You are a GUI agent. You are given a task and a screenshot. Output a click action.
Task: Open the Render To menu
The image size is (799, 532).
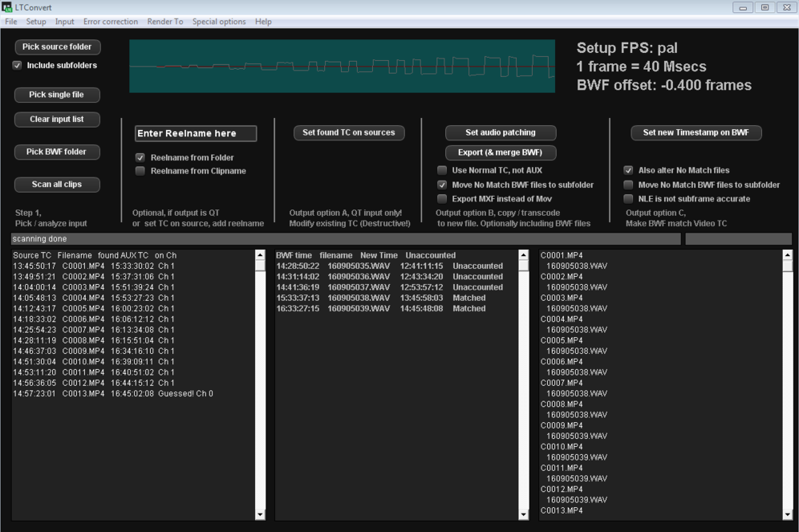point(164,22)
